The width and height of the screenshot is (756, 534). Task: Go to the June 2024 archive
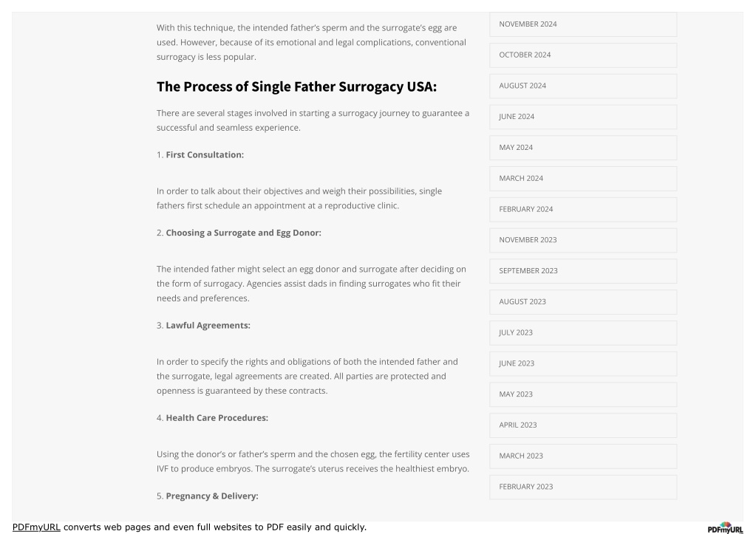[x=583, y=117]
